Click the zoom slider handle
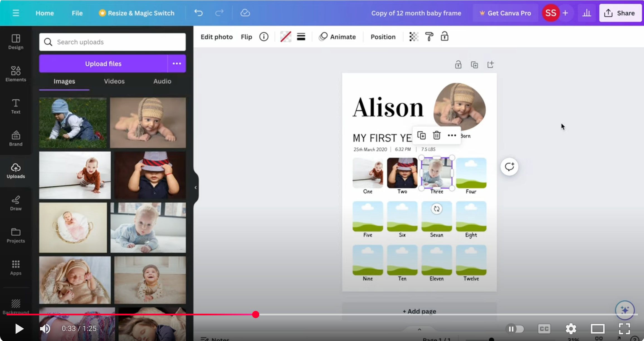The height and width of the screenshot is (341, 644). tap(491, 339)
